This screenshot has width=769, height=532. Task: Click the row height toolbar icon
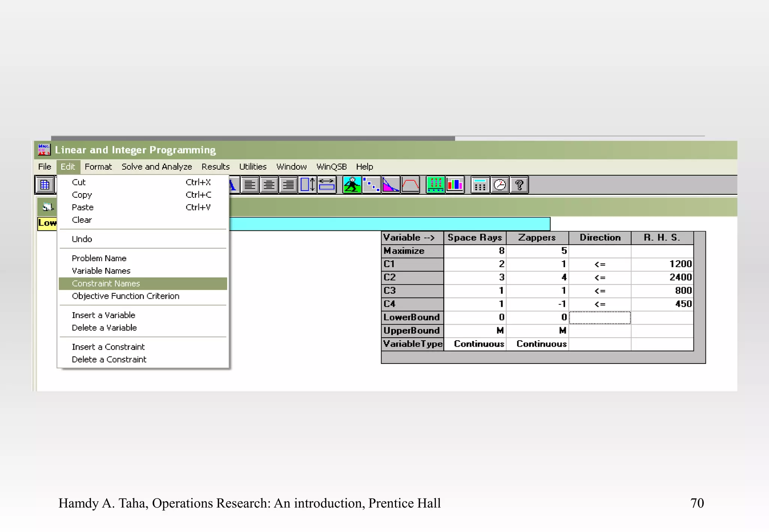pos(308,185)
